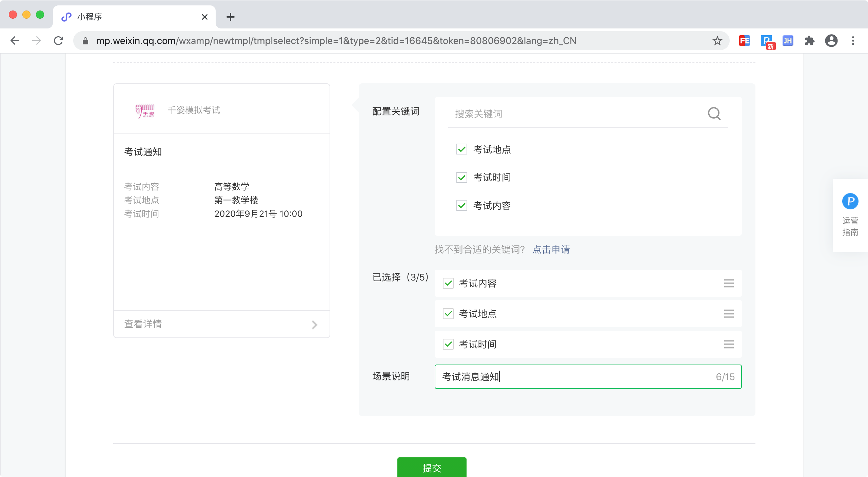Click drag handle beside 考试内容 row
This screenshot has width=868, height=477.
point(729,283)
